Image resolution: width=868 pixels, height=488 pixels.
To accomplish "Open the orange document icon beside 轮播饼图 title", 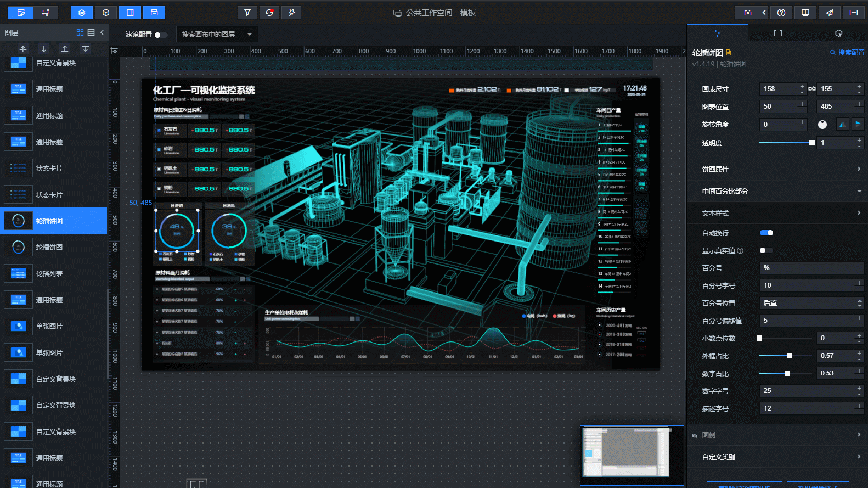I will 729,53.
